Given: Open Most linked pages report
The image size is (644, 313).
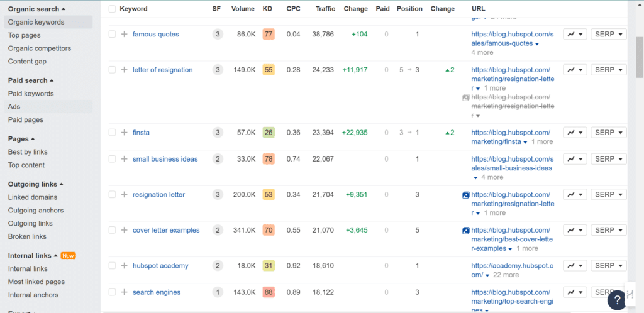Looking at the screenshot, I should [x=38, y=282].
